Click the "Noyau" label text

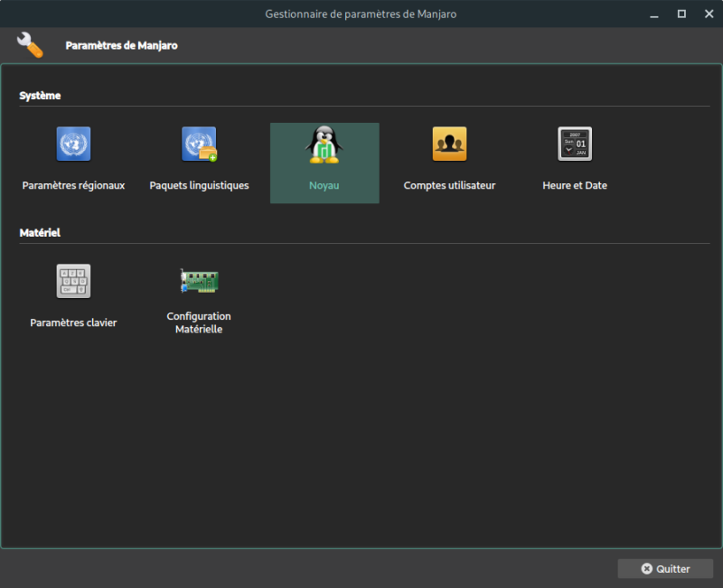click(x=324, y=185)
